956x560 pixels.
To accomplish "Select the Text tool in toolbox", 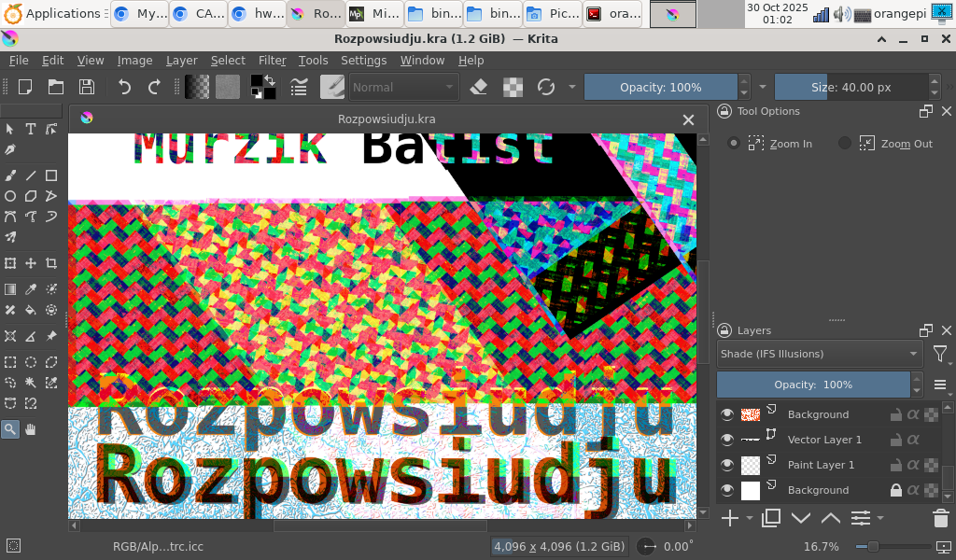I will click(31, 129).
